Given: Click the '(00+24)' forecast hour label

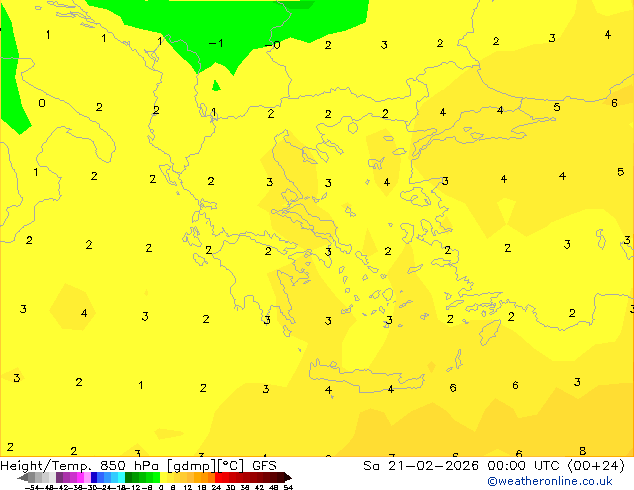Looking at the screenshot, I should click(596, 466).
